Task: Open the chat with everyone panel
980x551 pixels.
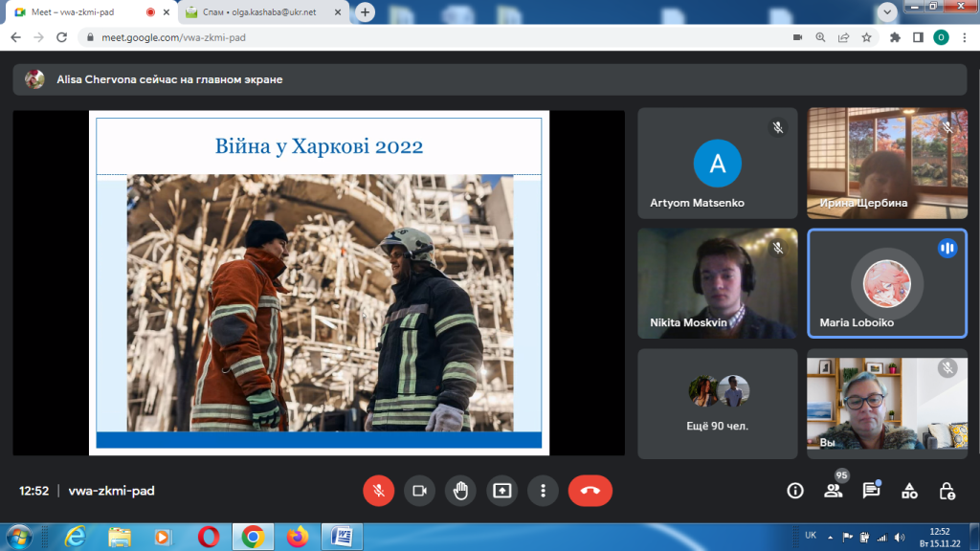Action: coord(871,491)
